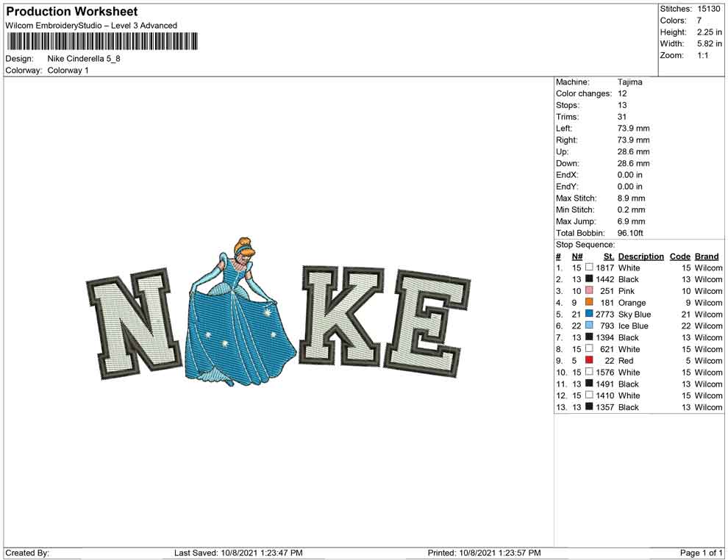Pick the pink swatch in stop row 3
This screenshot has width=728, height=560.
(589, 290)
